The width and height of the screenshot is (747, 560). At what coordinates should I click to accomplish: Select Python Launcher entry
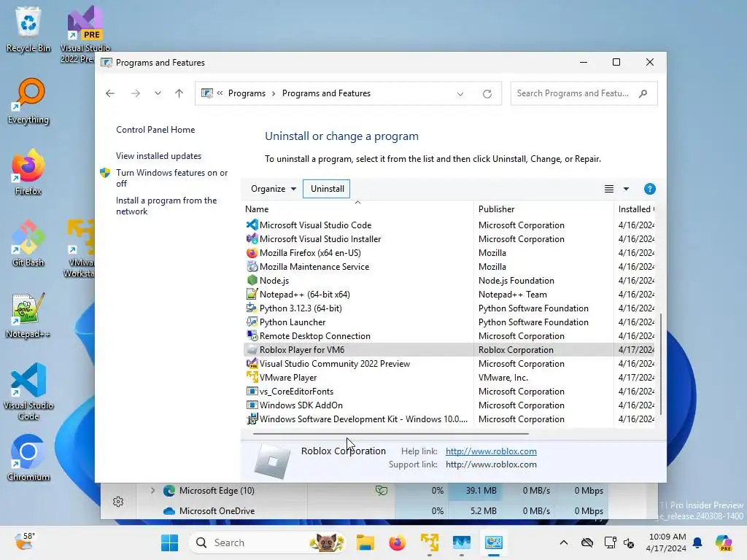click(449, 322)
